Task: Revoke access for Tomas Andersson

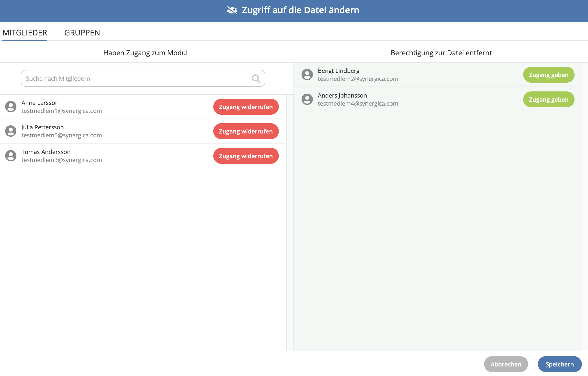Action: point(246,156)
